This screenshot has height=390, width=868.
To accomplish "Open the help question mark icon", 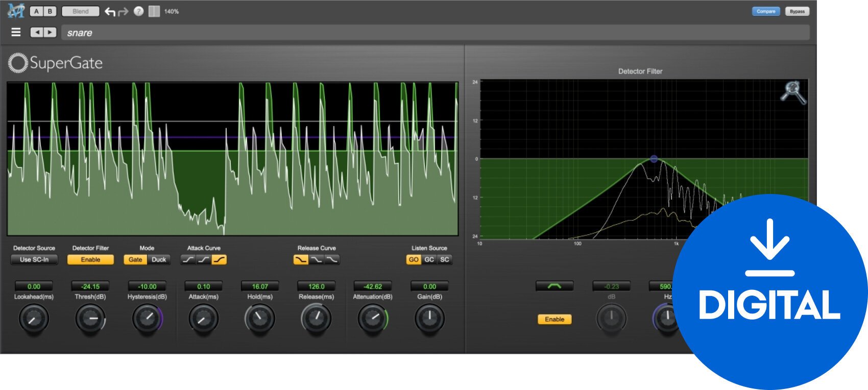I will (x=138, y=11).
